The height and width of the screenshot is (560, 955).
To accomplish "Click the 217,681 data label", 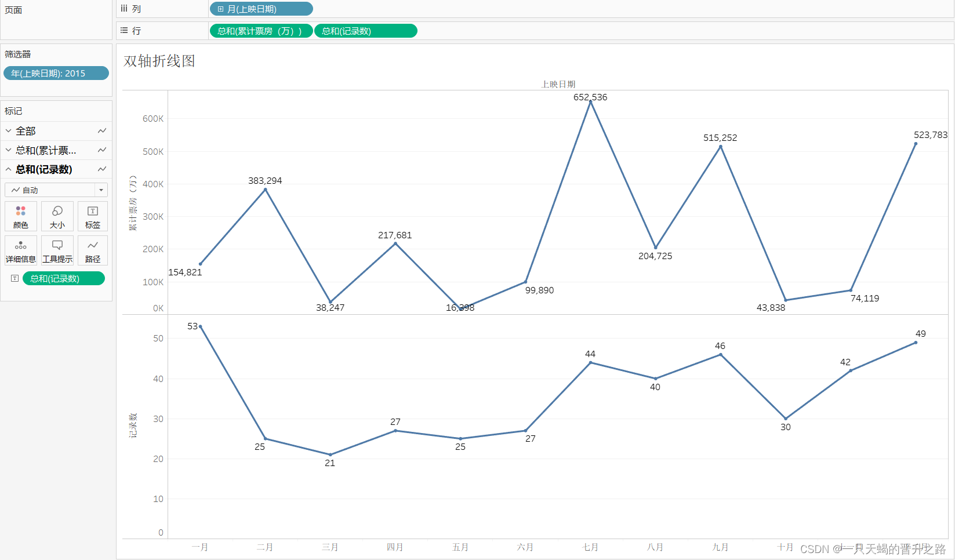I will pyautogui.click(x=395, y=235).
